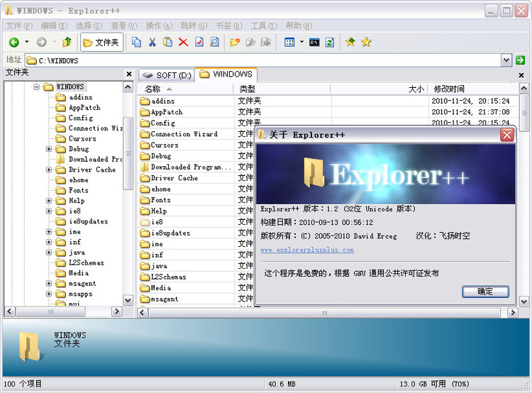
Task: Close the 关于 Explorer++ dialog
Action: (x=507, y=135)
